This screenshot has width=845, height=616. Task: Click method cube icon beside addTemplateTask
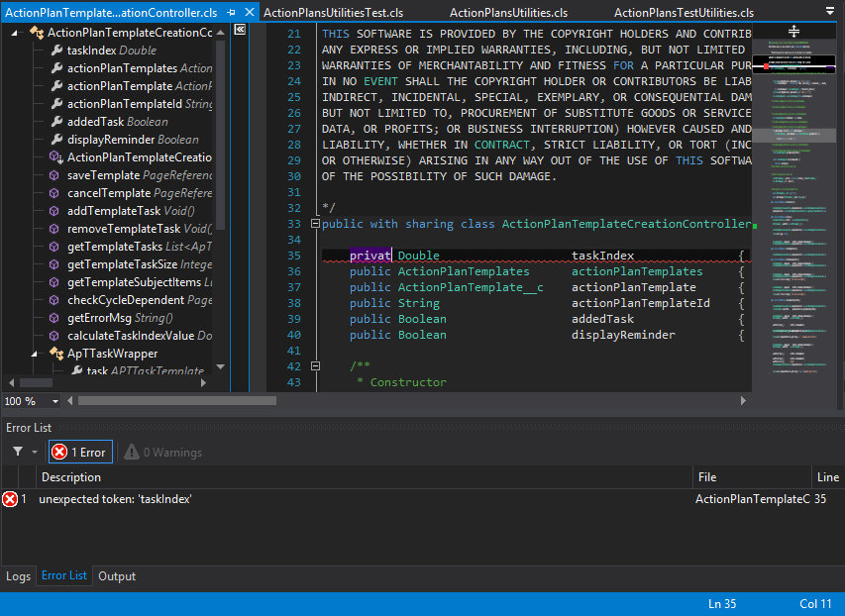(x=53, y=211)
